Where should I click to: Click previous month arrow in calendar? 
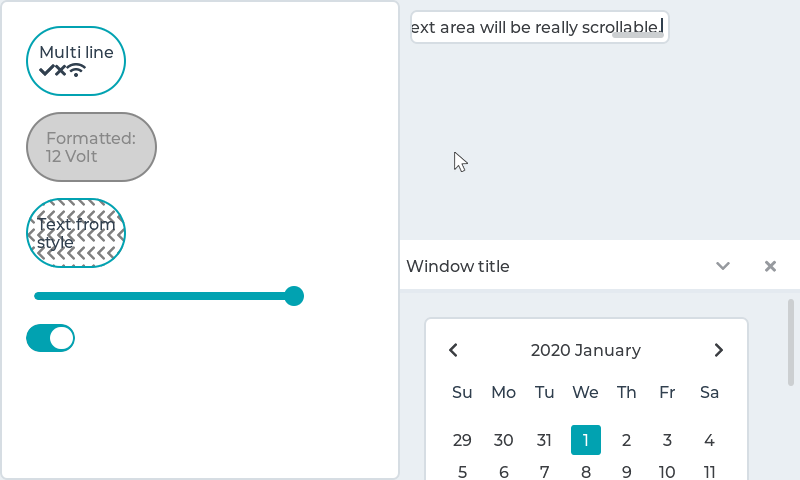click(454, 350)
